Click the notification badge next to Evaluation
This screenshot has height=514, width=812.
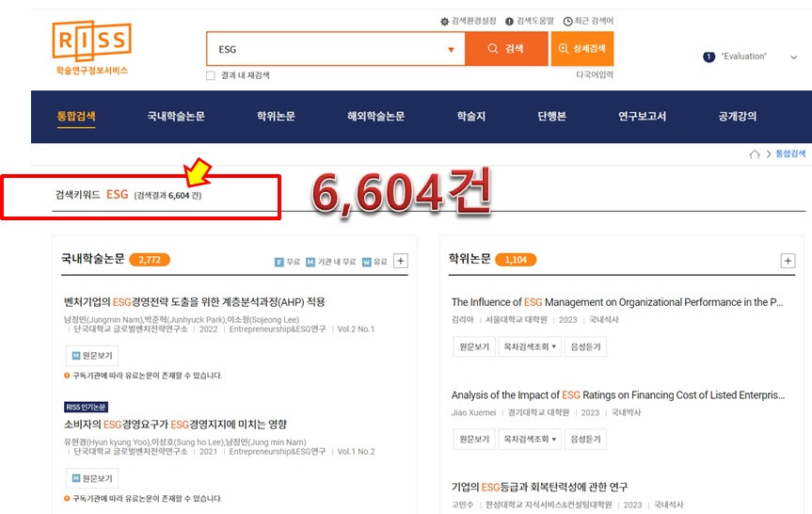[709, 57]
